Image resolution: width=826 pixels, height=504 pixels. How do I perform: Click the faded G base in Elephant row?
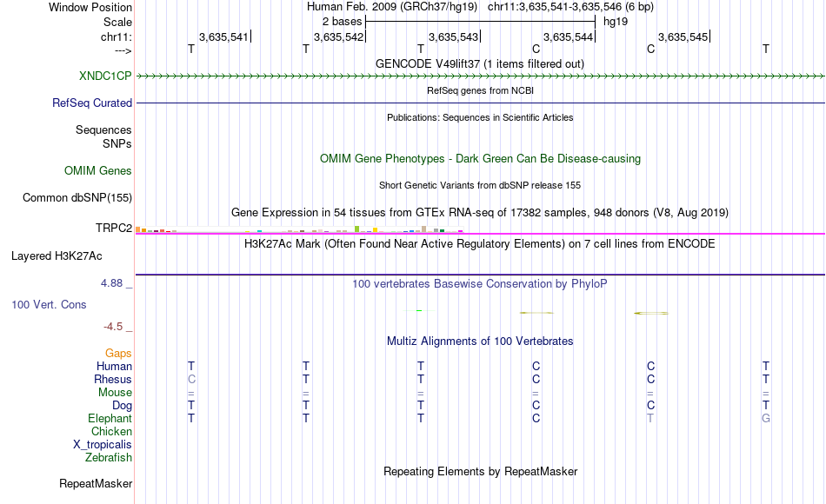[x=766, y=418]
